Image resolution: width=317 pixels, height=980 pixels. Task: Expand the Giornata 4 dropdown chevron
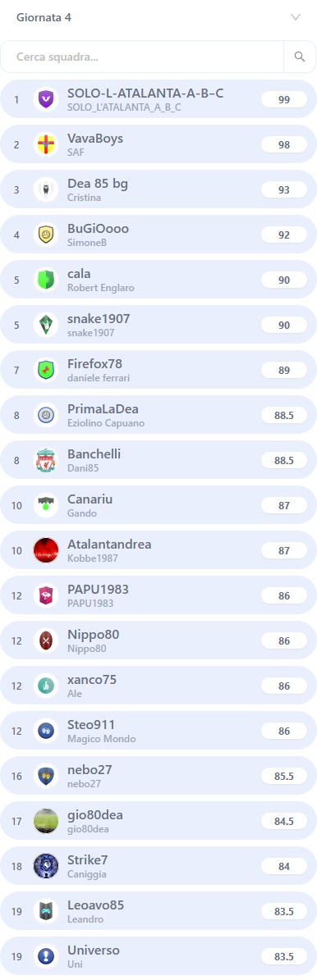[296, 17]
